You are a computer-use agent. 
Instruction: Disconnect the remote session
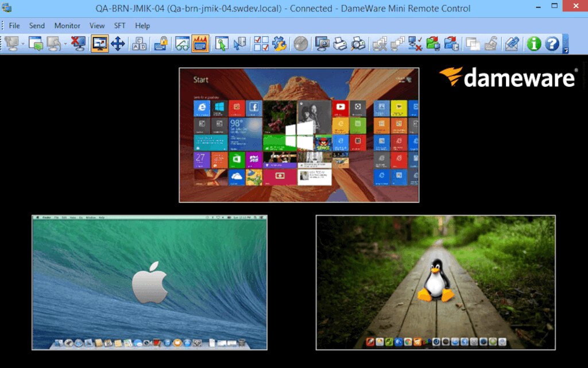78,43
